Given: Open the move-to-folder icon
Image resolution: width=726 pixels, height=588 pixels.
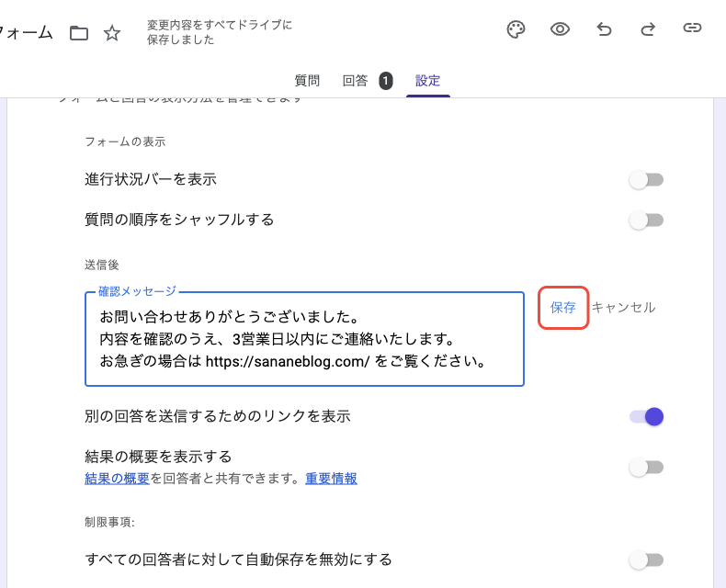Looking at the screenshot, I should pos(79,33).
